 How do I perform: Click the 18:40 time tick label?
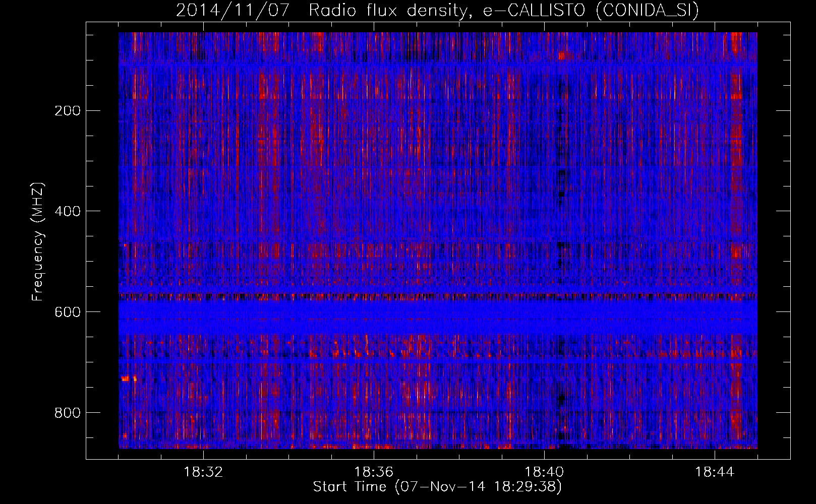click(544, 472)
